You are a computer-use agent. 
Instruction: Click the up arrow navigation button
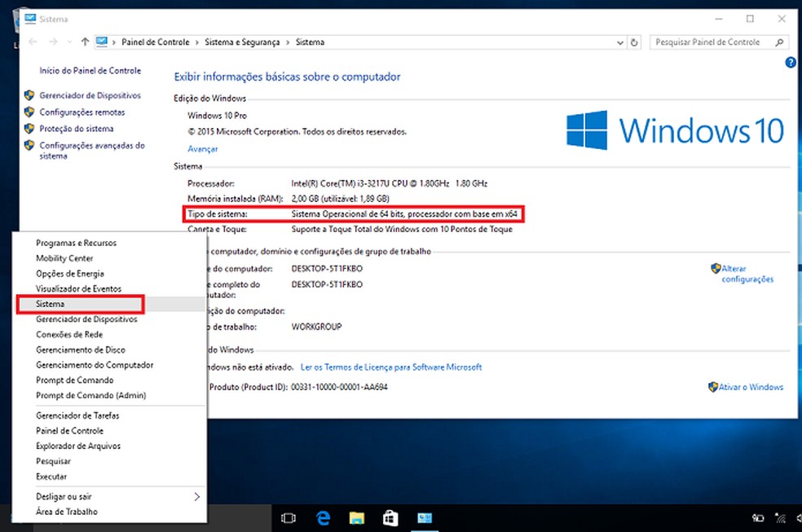[85, 42]
